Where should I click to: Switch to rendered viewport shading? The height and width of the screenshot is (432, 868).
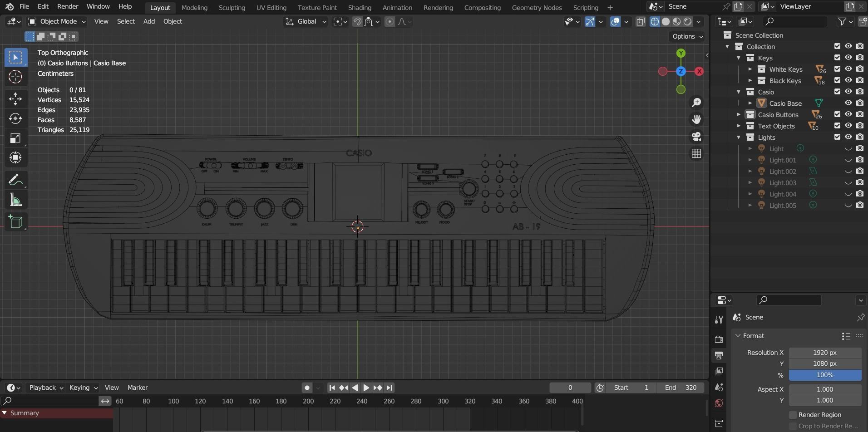click(687, 21)
